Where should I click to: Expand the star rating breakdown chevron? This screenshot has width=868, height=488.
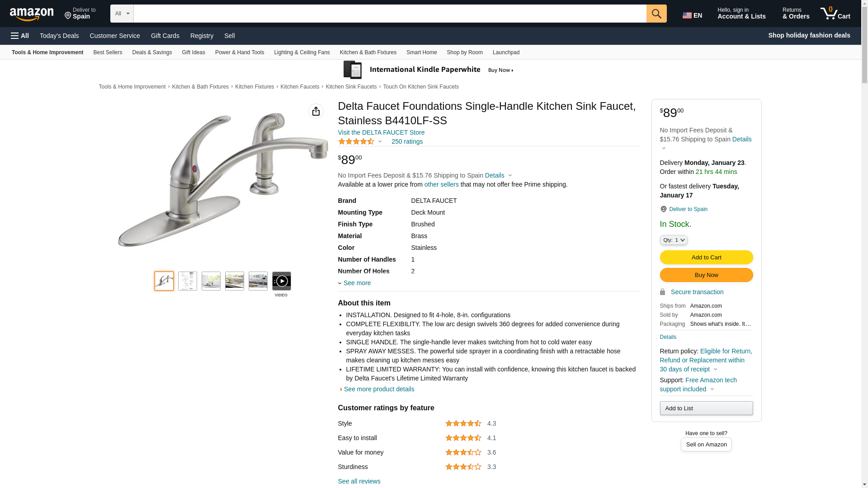click(380, 142)
